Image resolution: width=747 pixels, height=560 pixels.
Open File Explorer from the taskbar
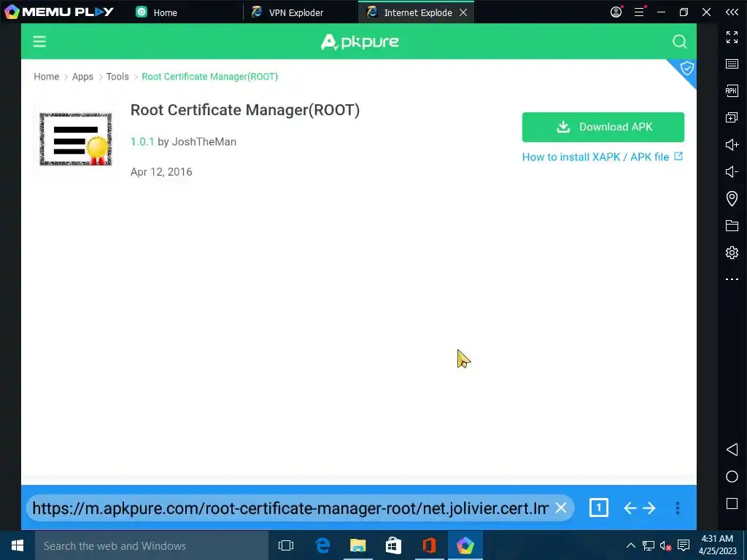[357, 545]
